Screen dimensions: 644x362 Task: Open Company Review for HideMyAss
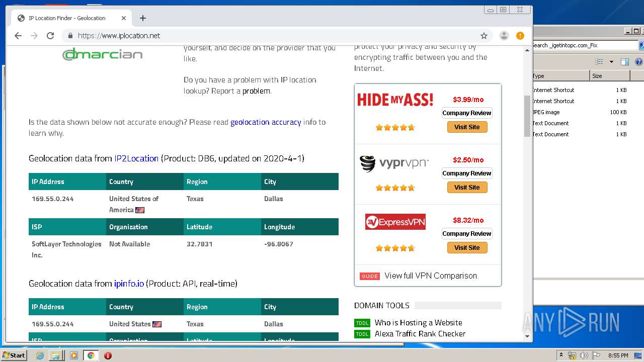click(467, 113)
